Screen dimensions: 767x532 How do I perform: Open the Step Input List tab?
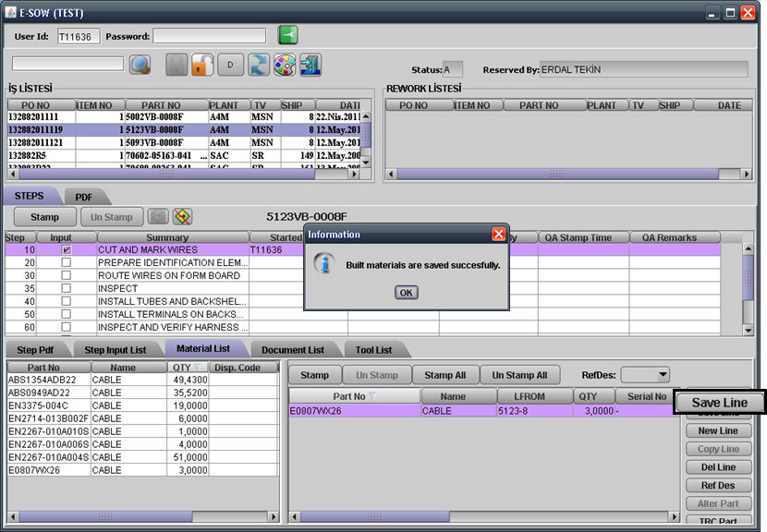(x=115, y=350)
